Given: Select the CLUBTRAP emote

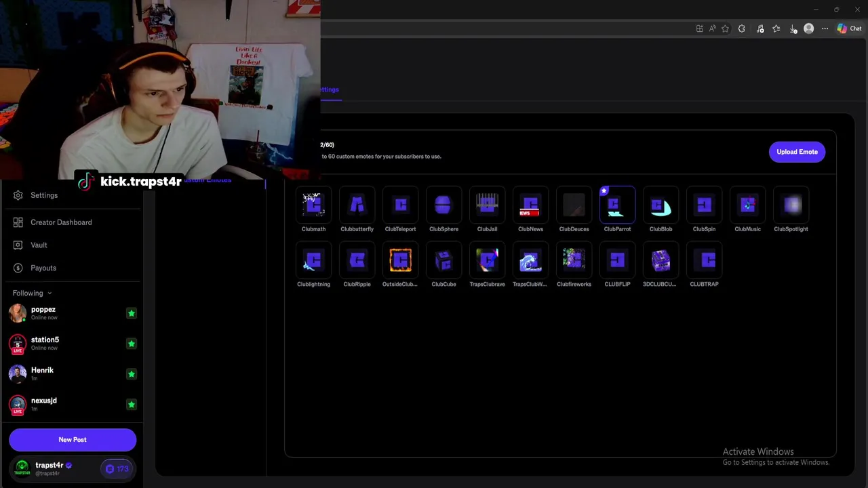Looking at the screenshot, I should tap(704, 261).
